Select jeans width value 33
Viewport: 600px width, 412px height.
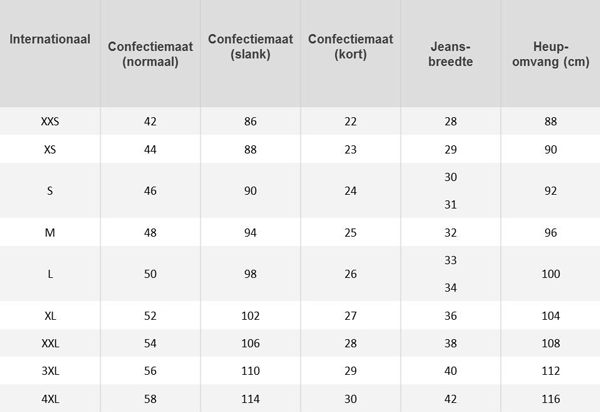450,260
